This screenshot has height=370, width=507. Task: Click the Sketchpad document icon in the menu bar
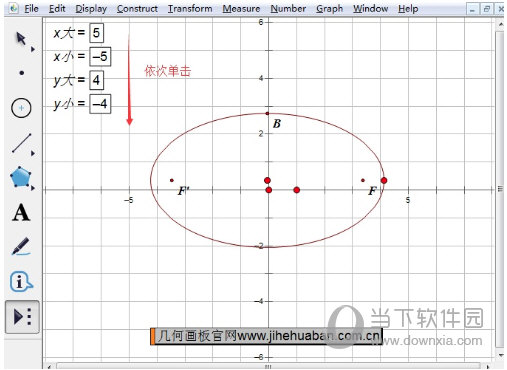click(13, 8)
